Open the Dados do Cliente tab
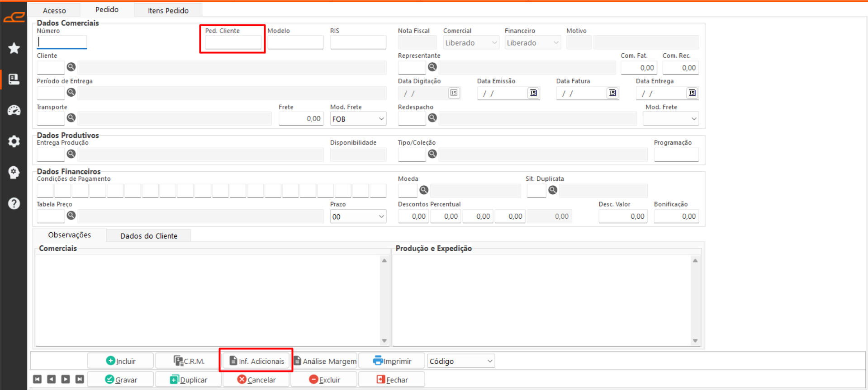Viewport: 868px width, 390px height. tap(148, 236)
